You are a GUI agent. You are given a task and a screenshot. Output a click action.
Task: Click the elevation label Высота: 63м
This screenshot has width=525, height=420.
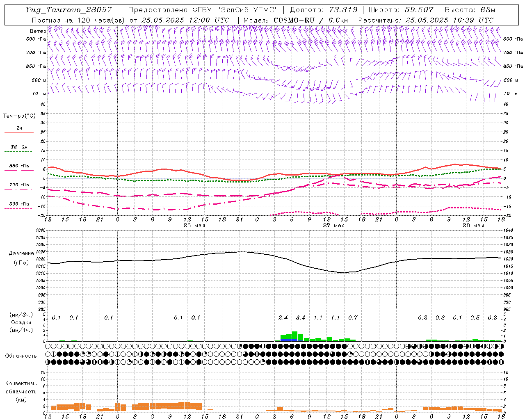pos(470,10)
